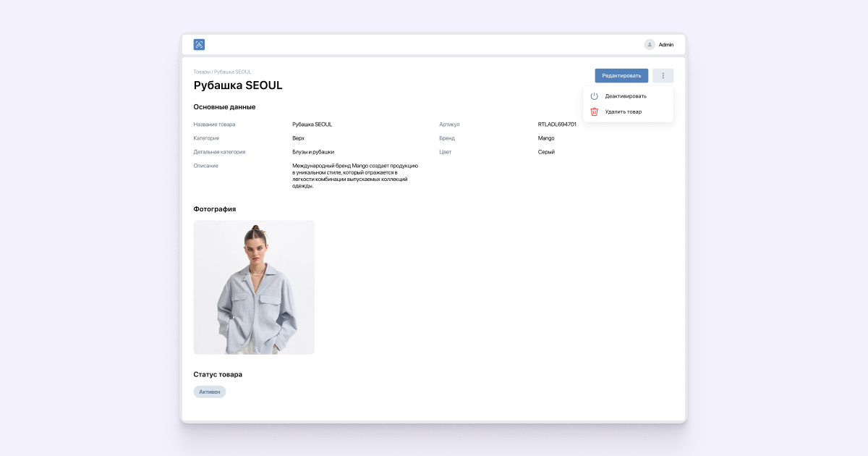Screen dimensions: 868x456
Task: Click Рубашка SEOUL in the breadcrumb
Action: (x=233, y=72)
